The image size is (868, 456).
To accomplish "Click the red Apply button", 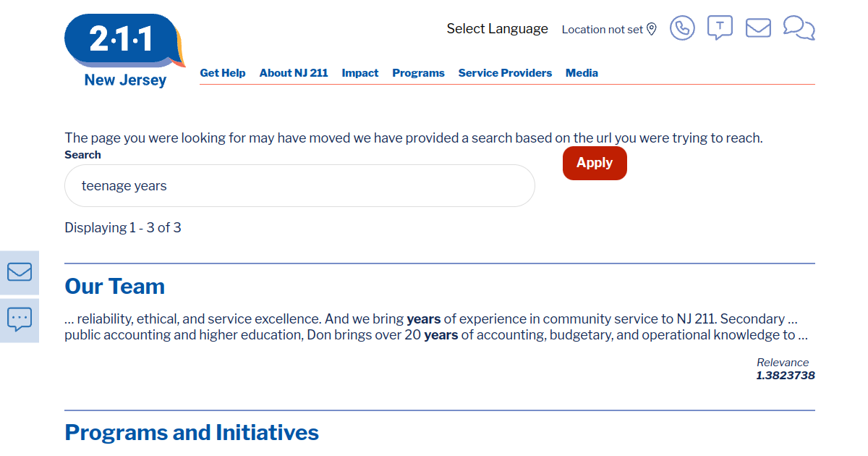I will (595, 163).
